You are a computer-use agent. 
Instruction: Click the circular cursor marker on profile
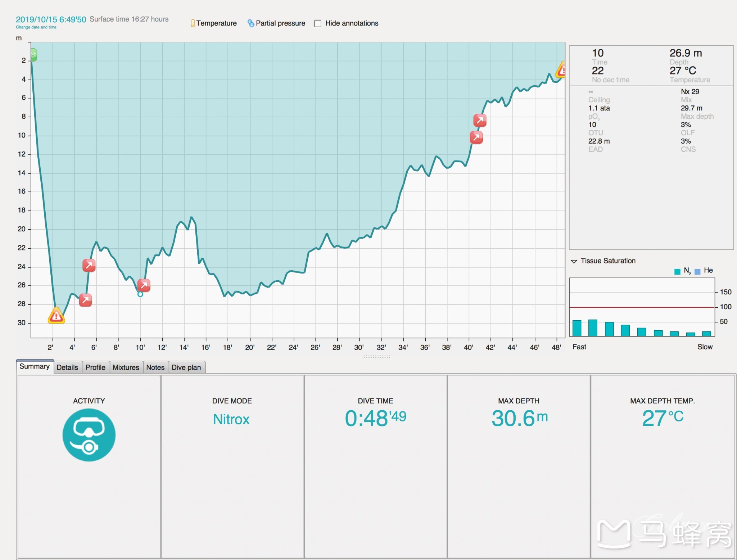[x=140, y=294]
